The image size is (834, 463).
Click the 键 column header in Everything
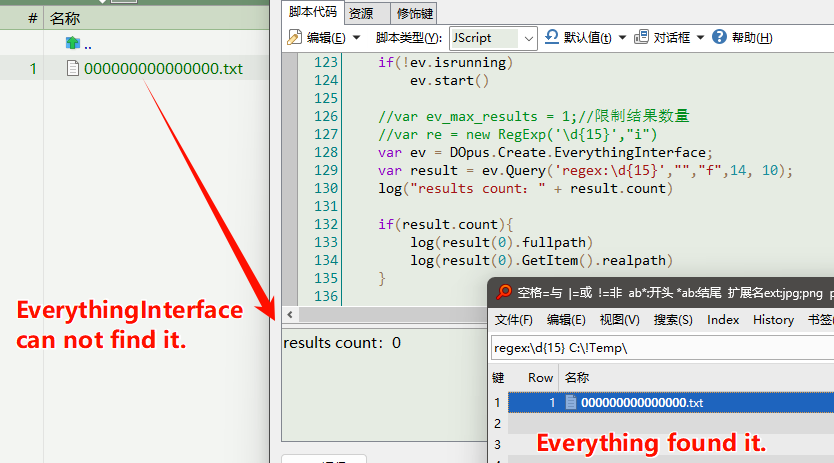pyautogui.click(x=498, y=377)
